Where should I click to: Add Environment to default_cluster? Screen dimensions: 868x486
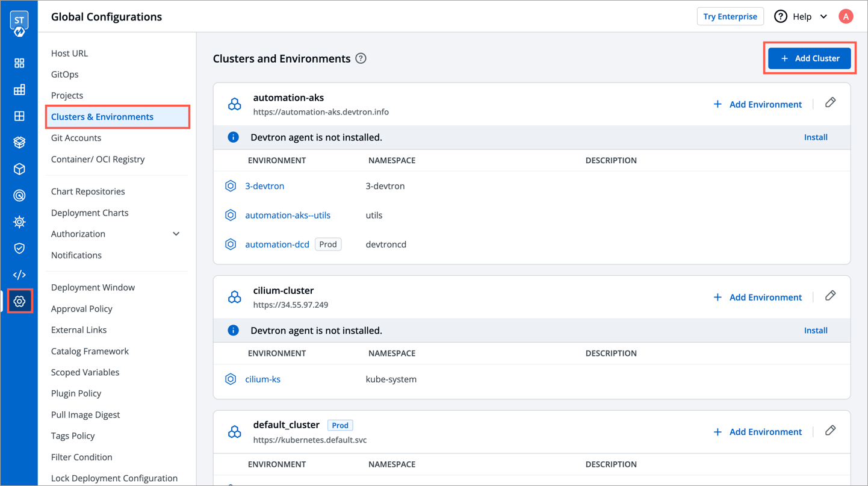click(757, 432)
